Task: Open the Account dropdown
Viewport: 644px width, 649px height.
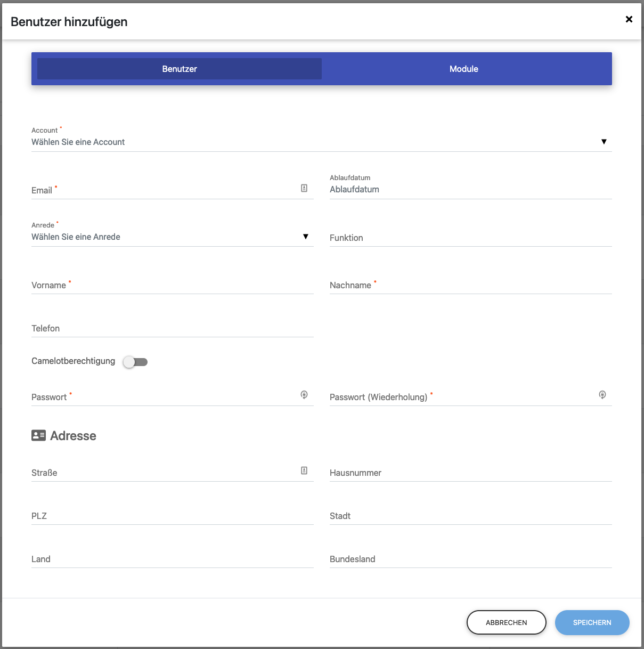Action: 321,142
